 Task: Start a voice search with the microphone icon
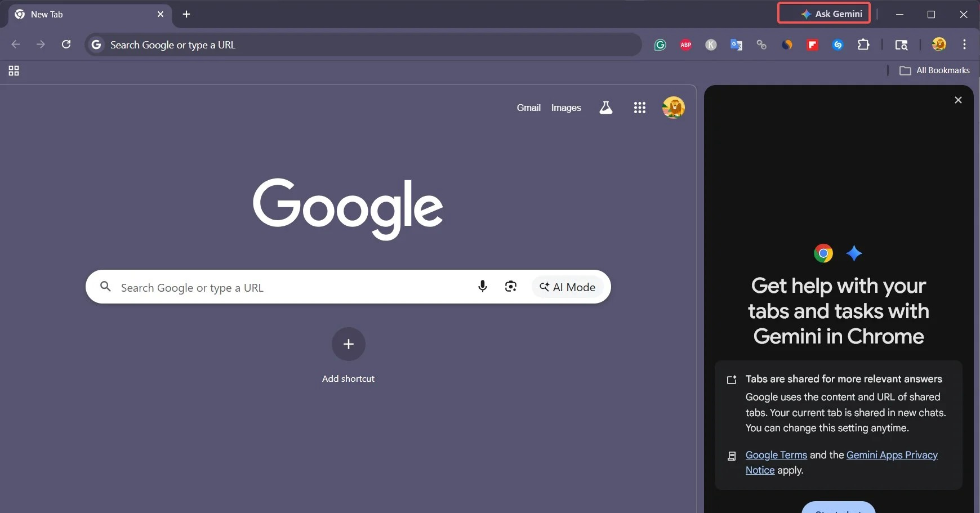tap(482, 287)
